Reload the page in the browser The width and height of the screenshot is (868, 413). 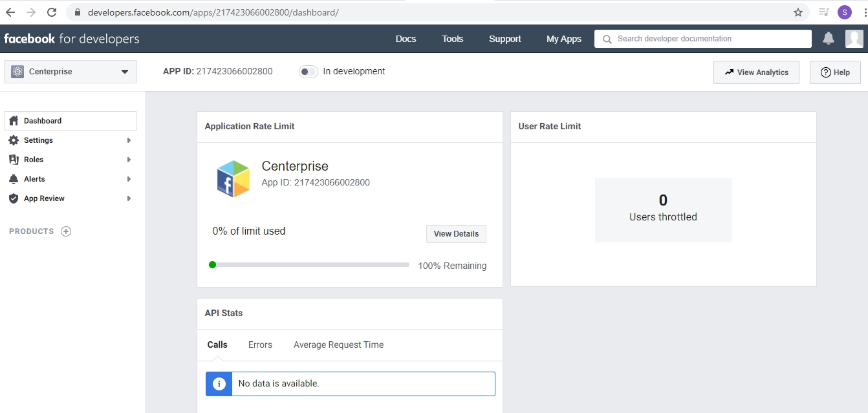[52, 12]
